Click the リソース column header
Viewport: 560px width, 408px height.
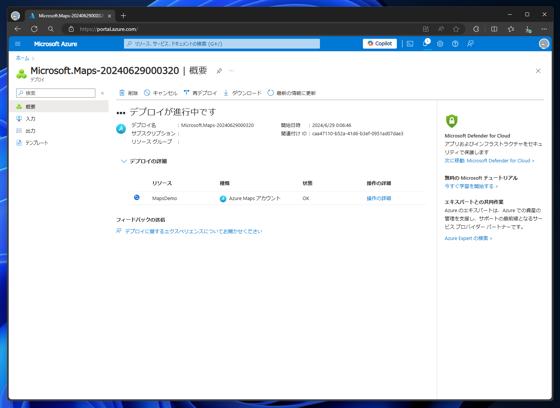coord(162,183)
